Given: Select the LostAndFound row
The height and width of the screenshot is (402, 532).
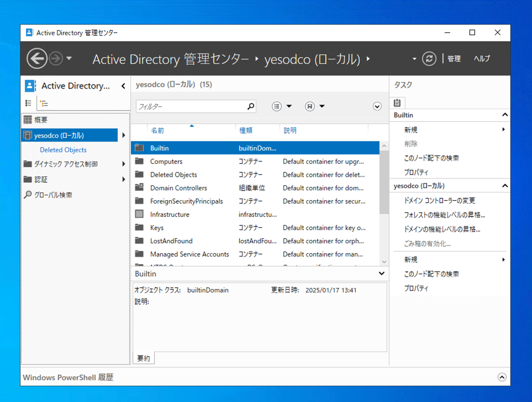Looking at the screenshot, I should coord(255,241).
